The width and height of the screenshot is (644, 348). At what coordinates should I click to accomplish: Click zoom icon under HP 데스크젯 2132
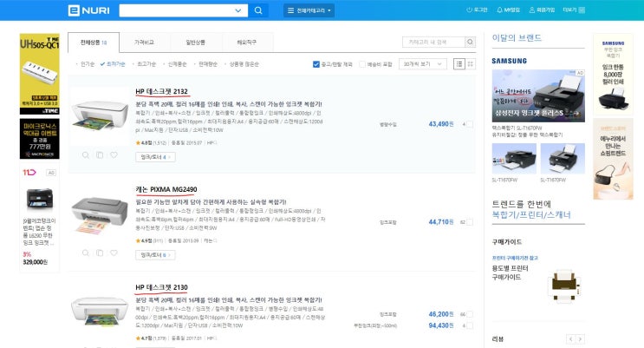click(86, 155)
